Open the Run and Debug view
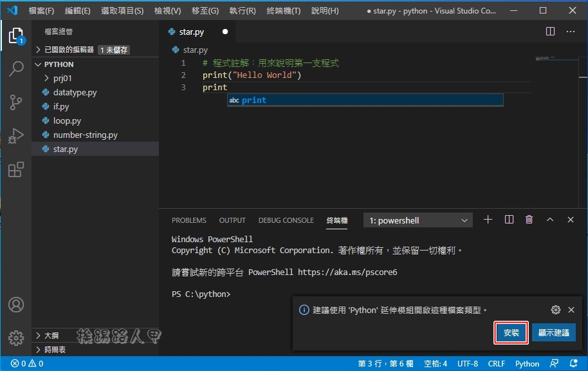Screen dimensions: 588x371 point(16,136)
